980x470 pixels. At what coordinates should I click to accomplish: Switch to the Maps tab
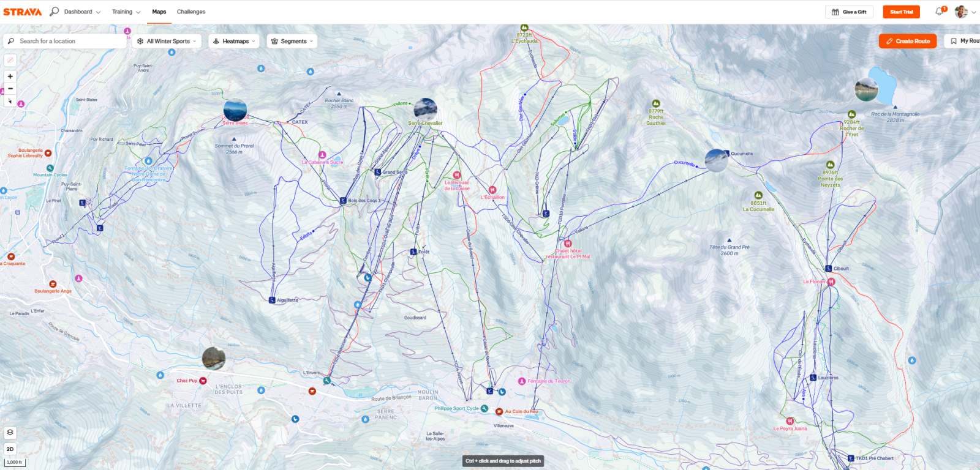[x=159, y=12]
